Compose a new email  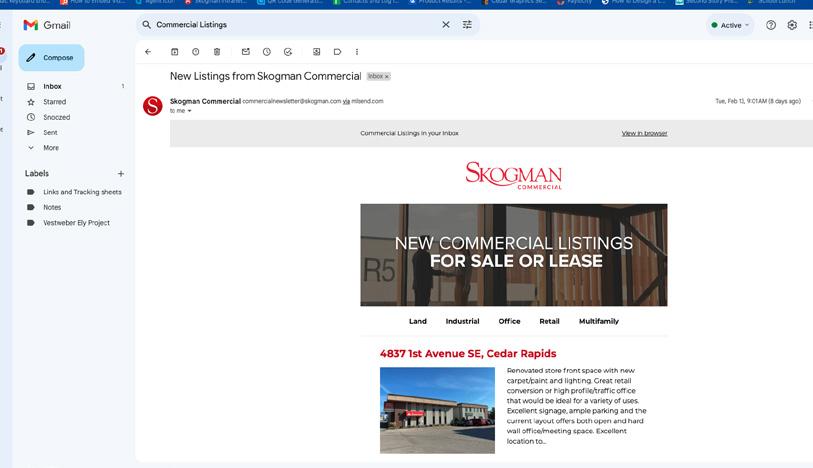click(51, 58)
